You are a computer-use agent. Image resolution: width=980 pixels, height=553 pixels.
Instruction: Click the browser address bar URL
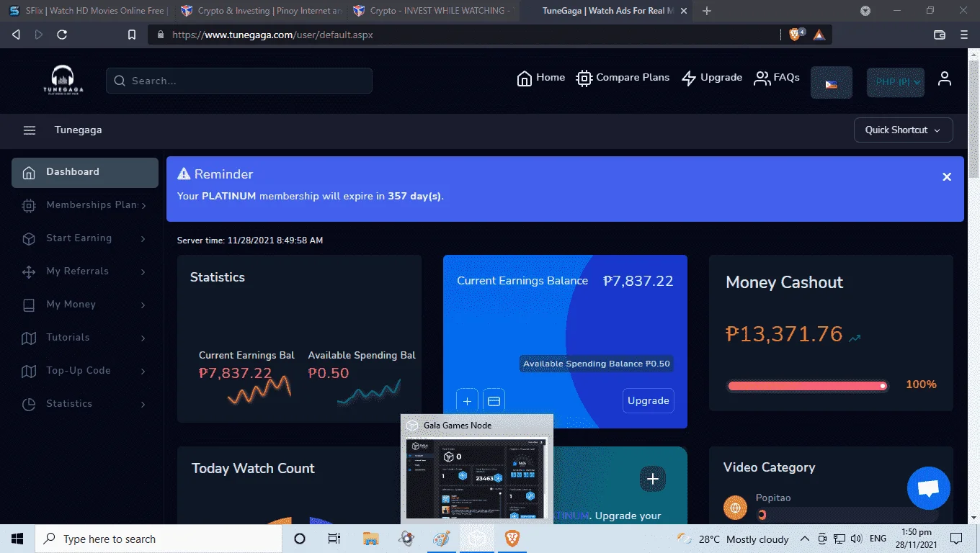tap(272, 35)
